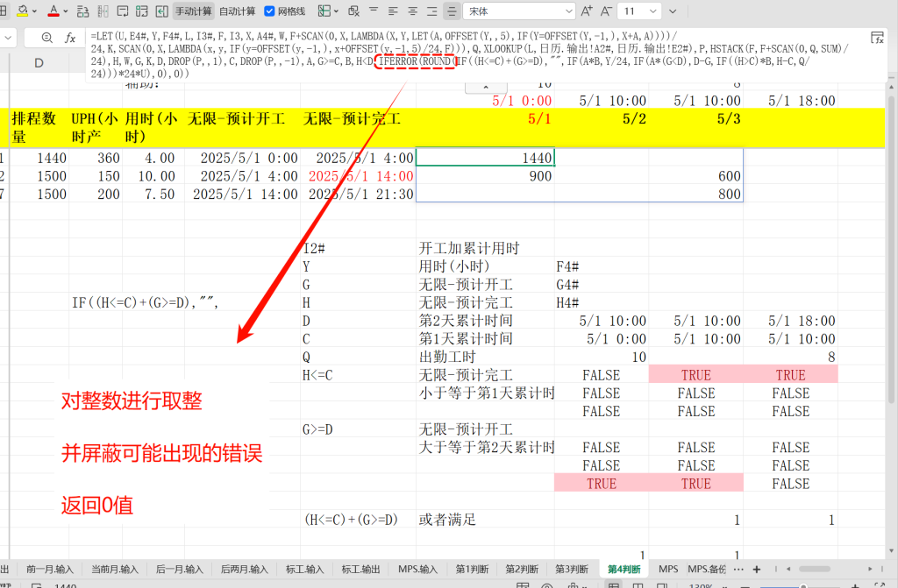Click the top vertical align icon
The width and height of the screenshot is (898, 588).
(374, 11)
